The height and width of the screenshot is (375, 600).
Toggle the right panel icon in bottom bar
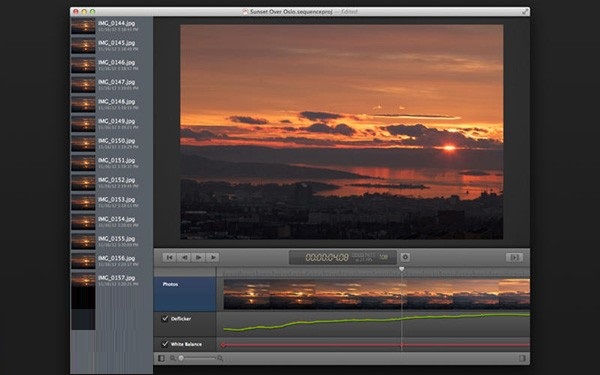(522, 358)
